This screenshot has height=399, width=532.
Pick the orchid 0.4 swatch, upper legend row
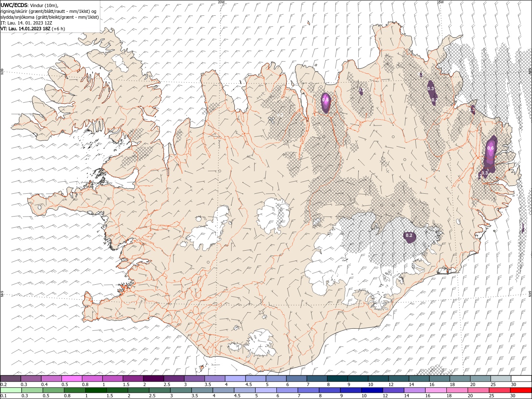click(x=51, y=379)
